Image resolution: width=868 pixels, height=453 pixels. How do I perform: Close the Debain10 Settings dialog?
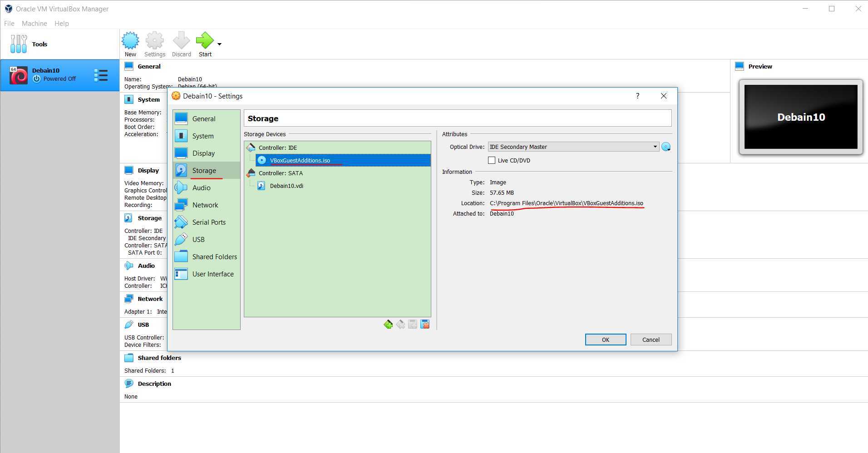(664, 96)
